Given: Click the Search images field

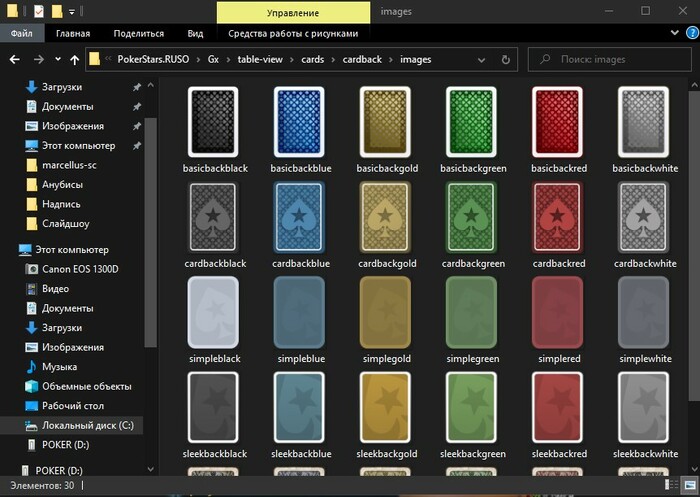Looking at the screenshot, I should [x=610, y=59].
